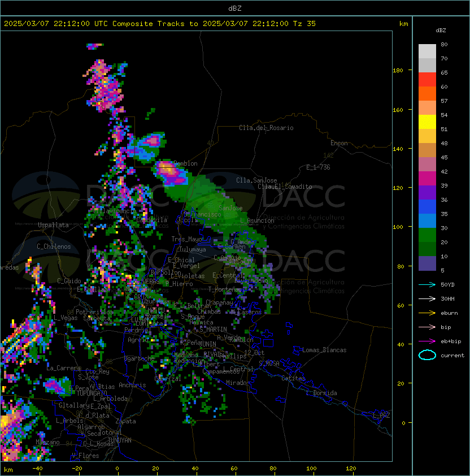Screen dimensions: 470x476
Task: Click the 'dBZ' title in top bar
Action: click(x=235, y=8)
